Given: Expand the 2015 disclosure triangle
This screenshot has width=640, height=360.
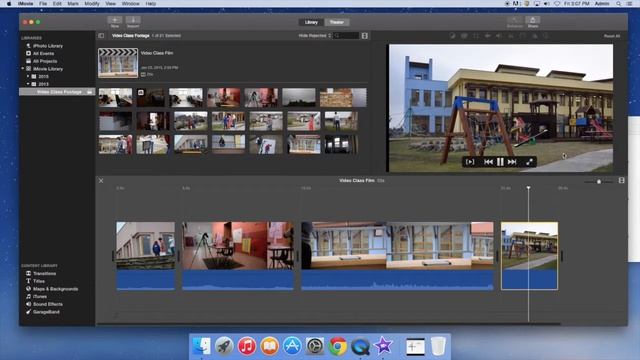Looking at the screenshot, I should coord(28,76).
